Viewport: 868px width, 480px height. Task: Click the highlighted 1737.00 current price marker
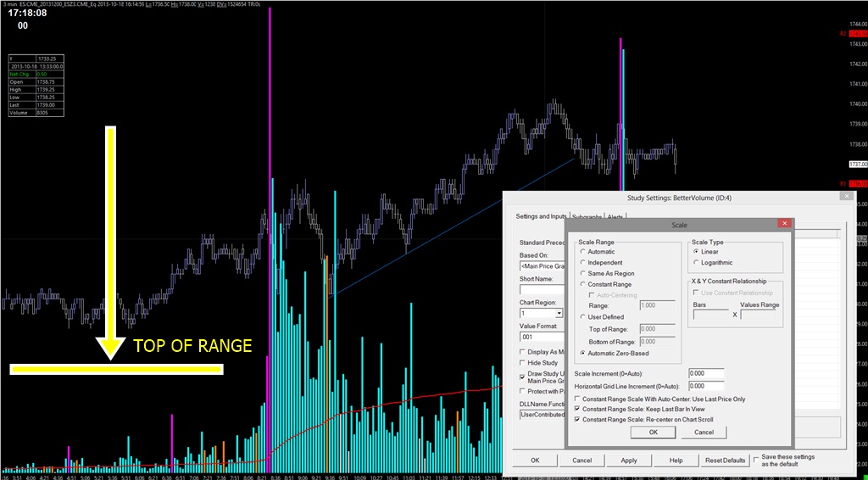coord(857,164)
